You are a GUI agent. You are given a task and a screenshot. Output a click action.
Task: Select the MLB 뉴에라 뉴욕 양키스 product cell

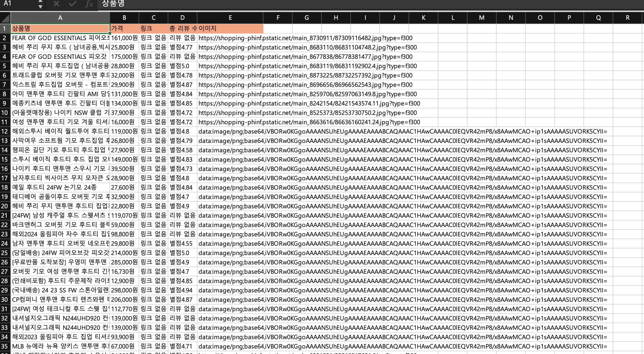(x=60, y=346)
